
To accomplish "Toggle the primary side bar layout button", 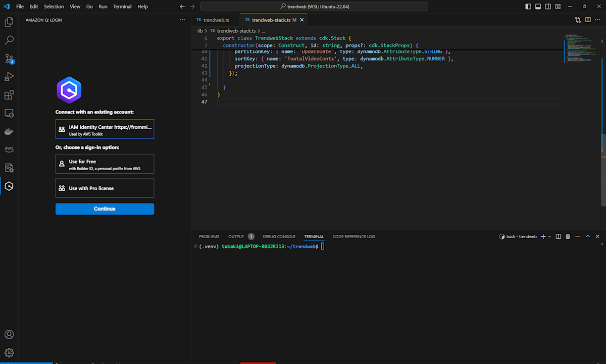I will coord(528,7).
